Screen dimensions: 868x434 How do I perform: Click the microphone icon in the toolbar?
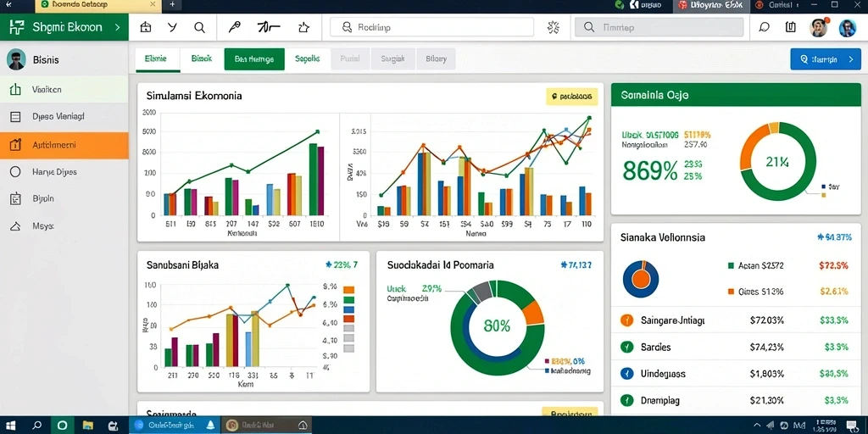coord(235,27)
